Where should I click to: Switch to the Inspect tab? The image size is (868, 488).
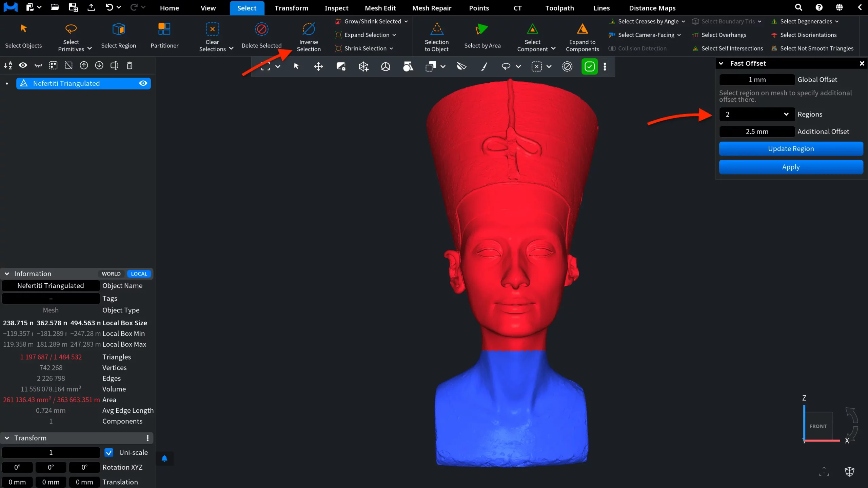click(x=336, y=8)
